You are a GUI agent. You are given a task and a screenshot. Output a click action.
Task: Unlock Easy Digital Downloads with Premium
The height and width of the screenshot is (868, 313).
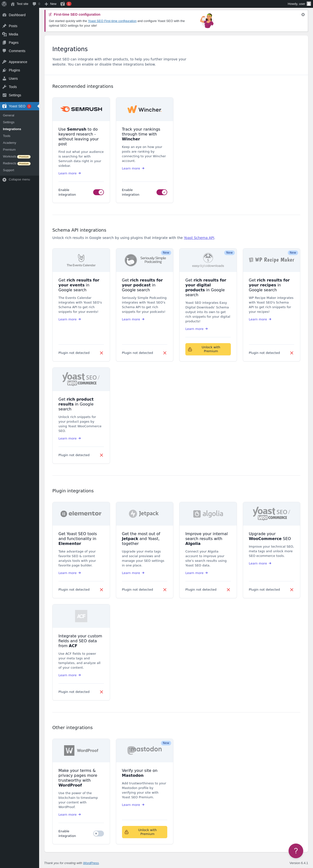[x=208, y=349]
